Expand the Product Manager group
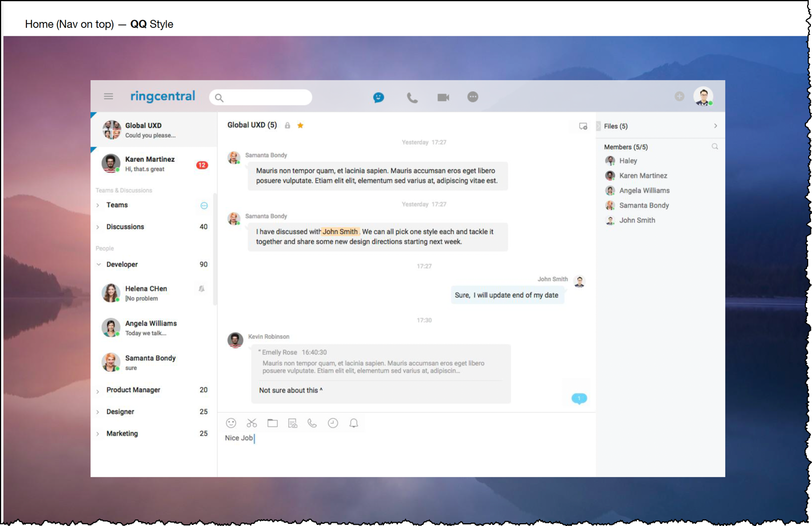 pos(98,391)
